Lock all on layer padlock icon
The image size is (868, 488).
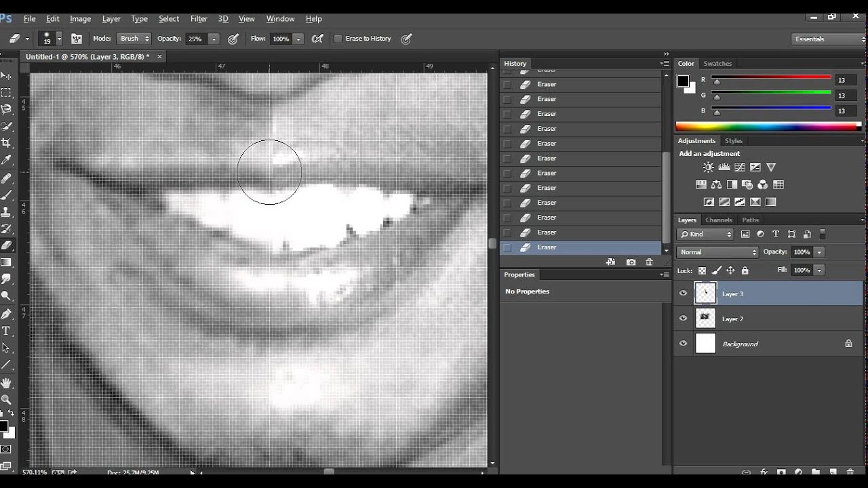pyautogui.click(x=745, y=270)
